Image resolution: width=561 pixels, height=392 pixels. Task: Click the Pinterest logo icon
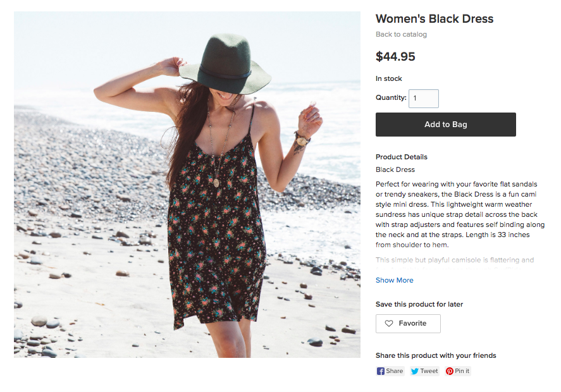[450, 371]
